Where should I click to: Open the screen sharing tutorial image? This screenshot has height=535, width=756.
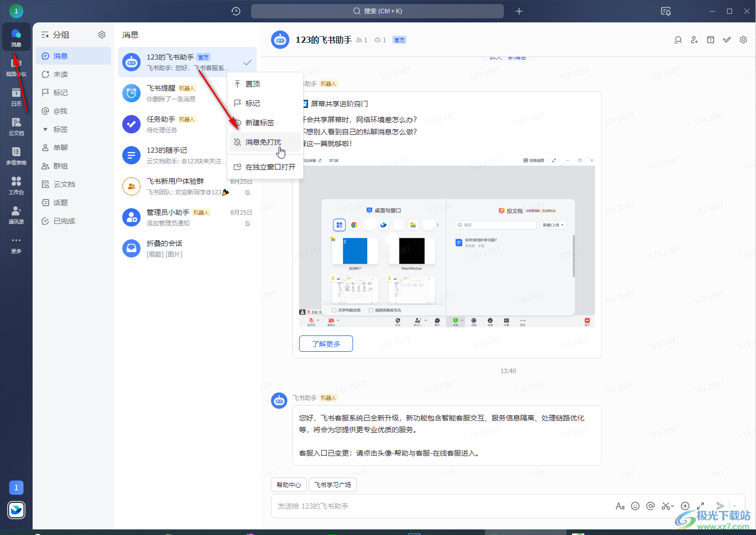[x=447, y=241]
